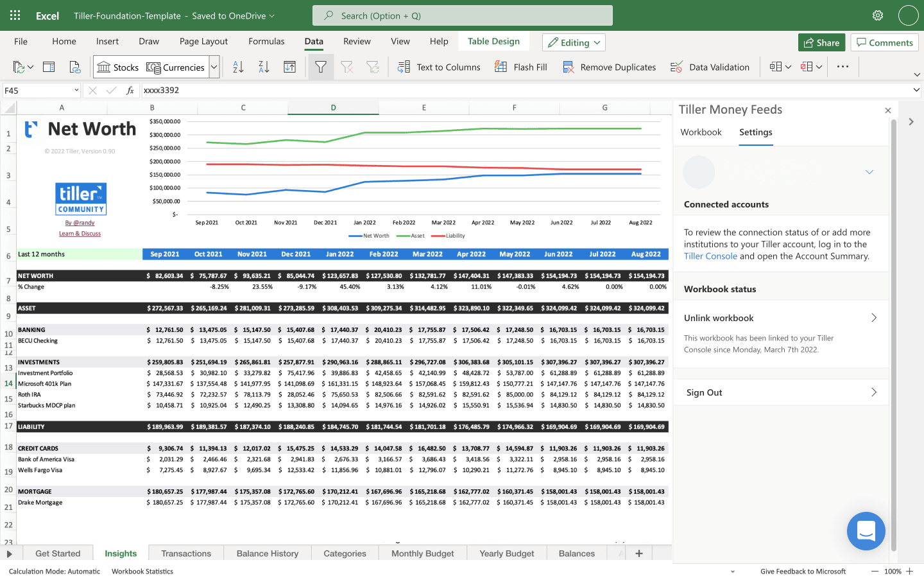Screen dimensions: 924x578
Task: Click the Sort Ascending A-to-Z icon
Action: (x=238, y=67)
